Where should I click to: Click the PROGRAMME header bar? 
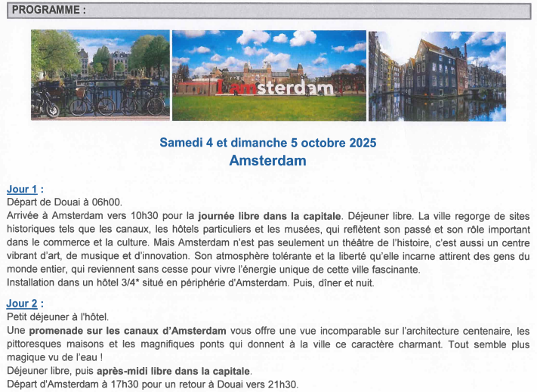(269, 11)
